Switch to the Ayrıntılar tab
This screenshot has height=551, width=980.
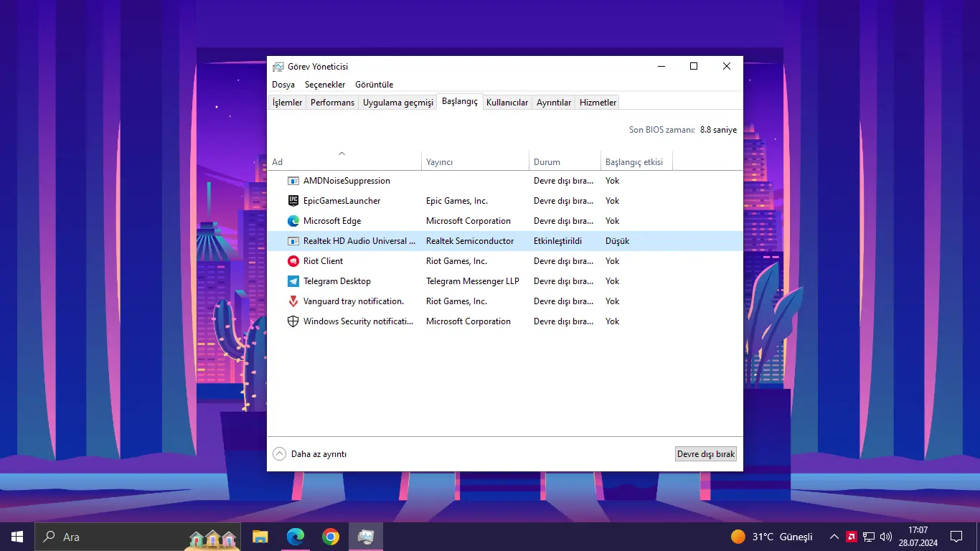[x=554, y=103]
